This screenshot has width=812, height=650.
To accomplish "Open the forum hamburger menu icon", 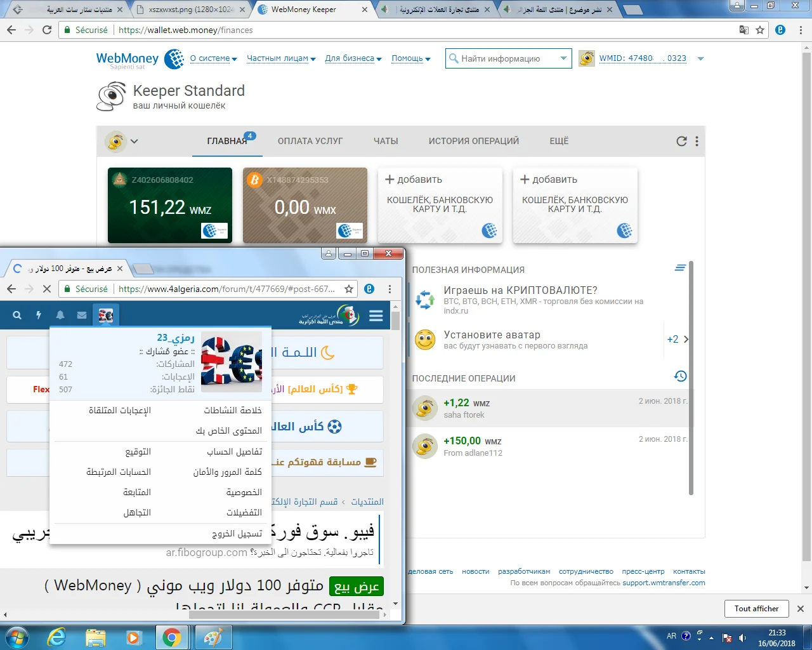I will click(x=376, y=315).
